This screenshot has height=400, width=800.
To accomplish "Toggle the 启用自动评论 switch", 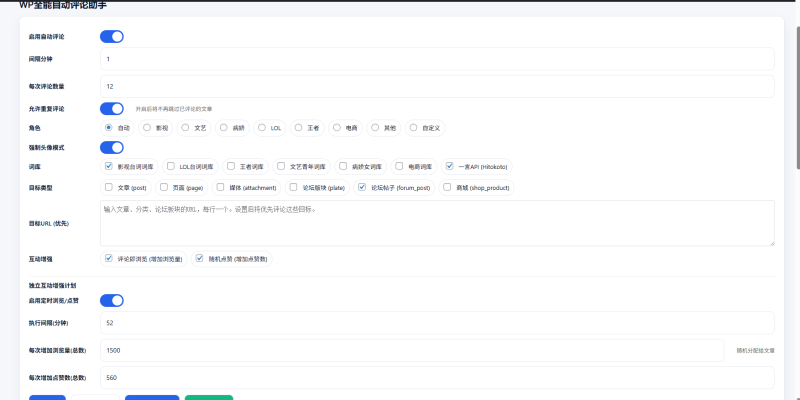I will (111, 37).
